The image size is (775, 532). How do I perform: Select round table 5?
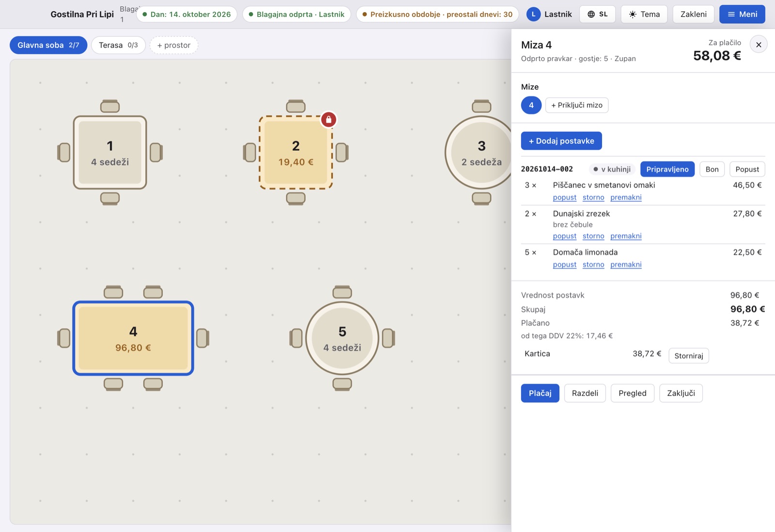click(342, 338)
